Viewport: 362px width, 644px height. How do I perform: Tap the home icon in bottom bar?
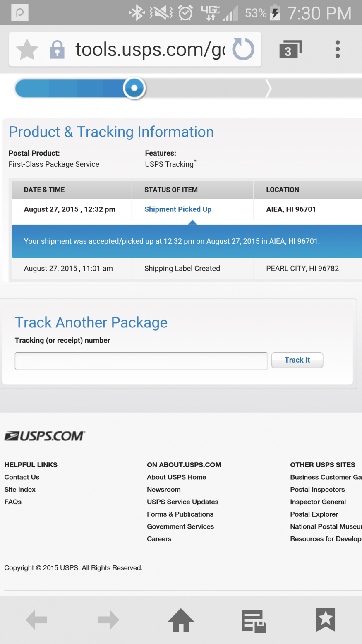click(x=181, y=620)
